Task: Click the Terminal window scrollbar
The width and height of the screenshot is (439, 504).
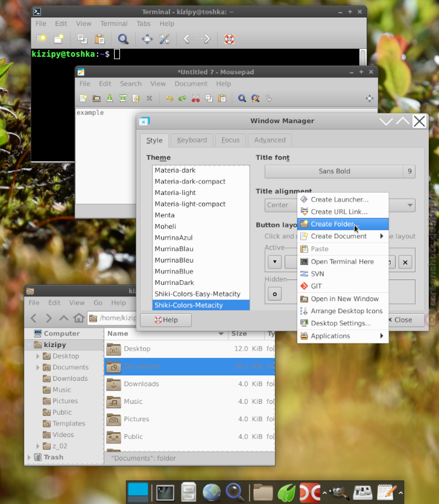Action: [363, 57]
